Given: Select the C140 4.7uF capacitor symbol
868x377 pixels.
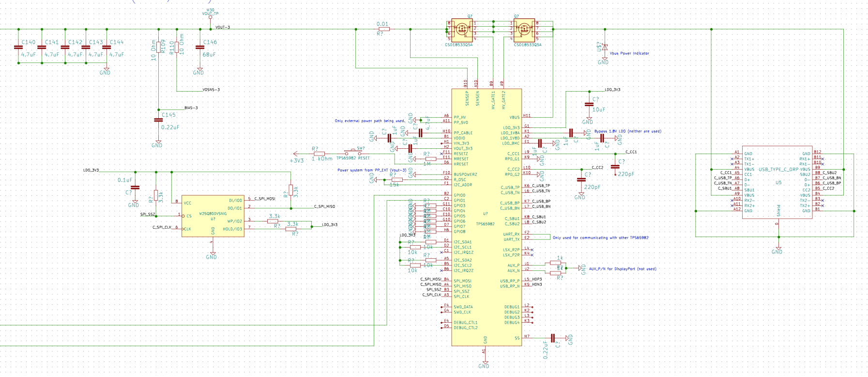Looking at the screenshot, I should click(18, 47).
